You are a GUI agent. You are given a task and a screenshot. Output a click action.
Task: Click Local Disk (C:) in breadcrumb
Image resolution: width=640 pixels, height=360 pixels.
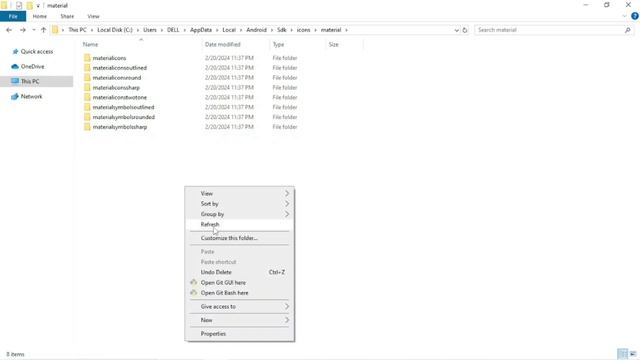click(115, 30)
